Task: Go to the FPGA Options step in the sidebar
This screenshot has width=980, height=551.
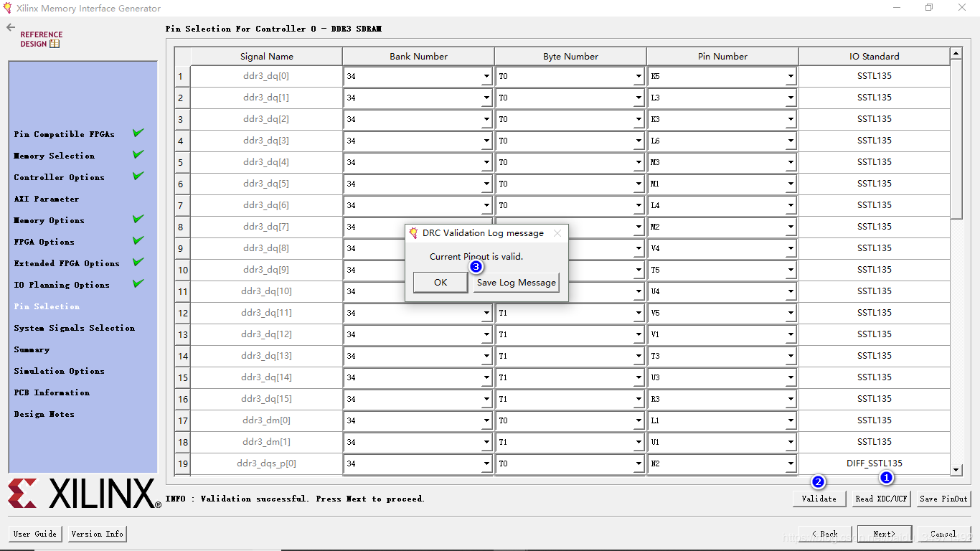Action: [44, 242]
